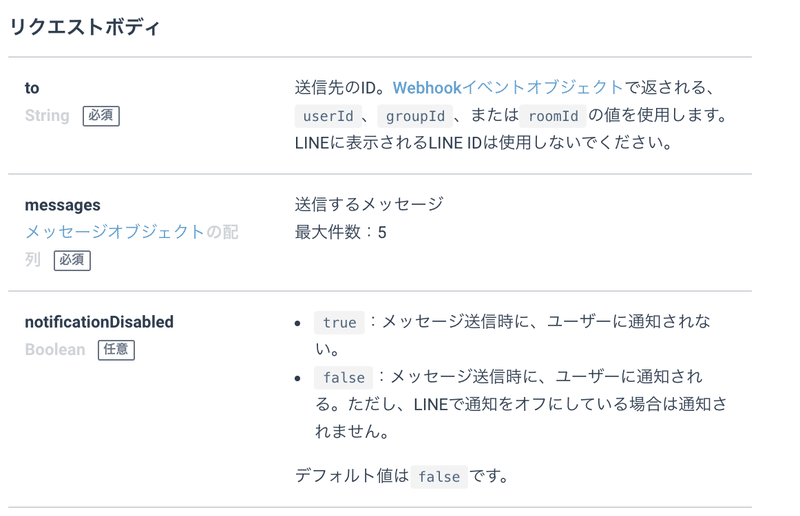This screenshot has width=800, height=516.
Task: Select the groupId code snippet
Action: click(415, 116)
